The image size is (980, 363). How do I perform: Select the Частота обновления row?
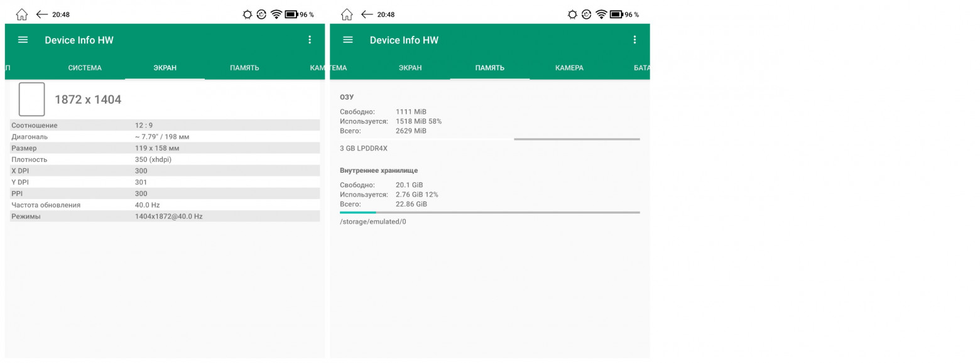point(165,205)
